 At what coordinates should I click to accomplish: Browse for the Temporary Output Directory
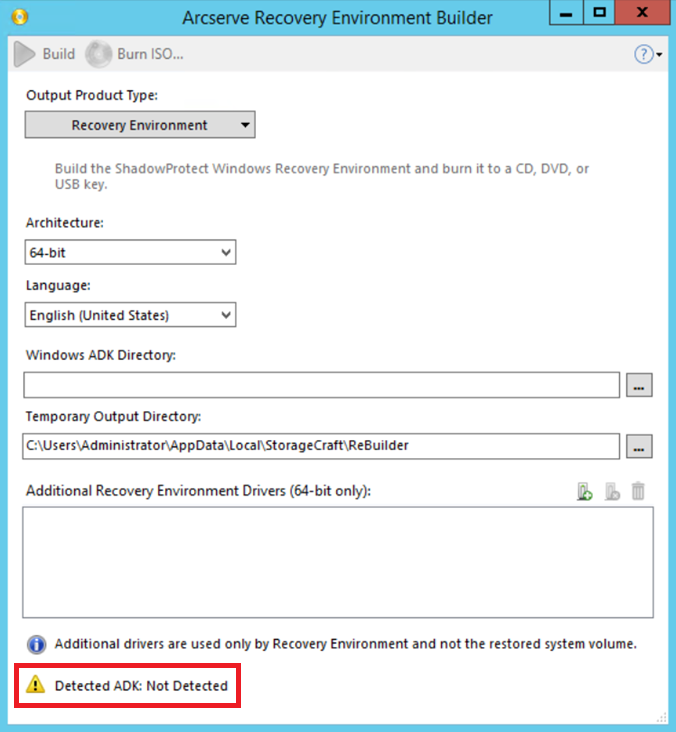click(639, 447)
